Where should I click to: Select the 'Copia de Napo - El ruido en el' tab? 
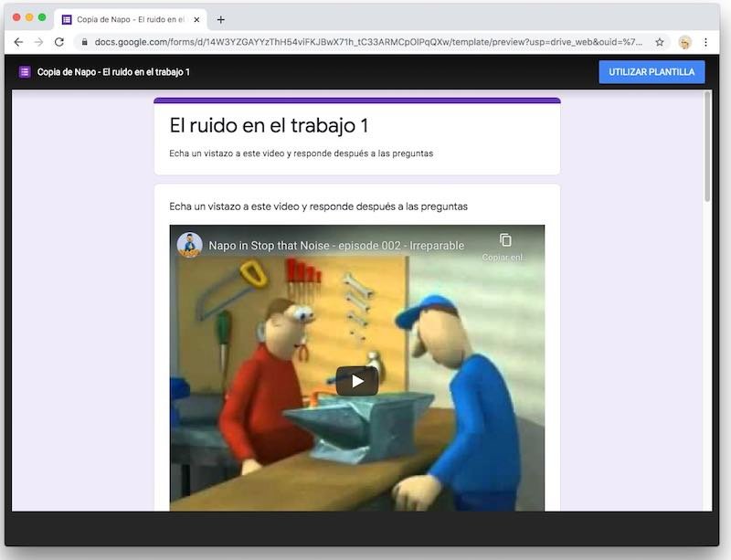click(131, 19)
